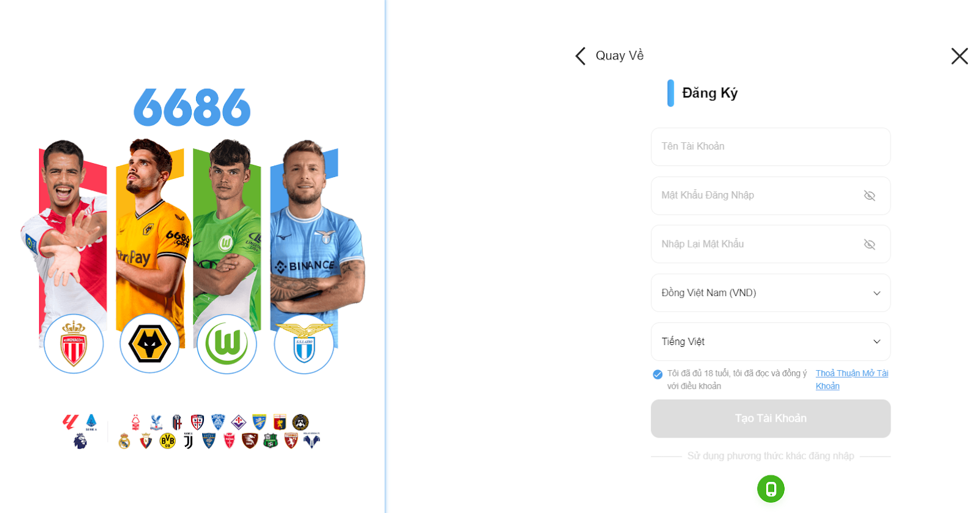The width and height of the screenshot is (980, 513).
Task: Open Thoả Thuận Mở Tài Khoản link
Action: point(851,379)
